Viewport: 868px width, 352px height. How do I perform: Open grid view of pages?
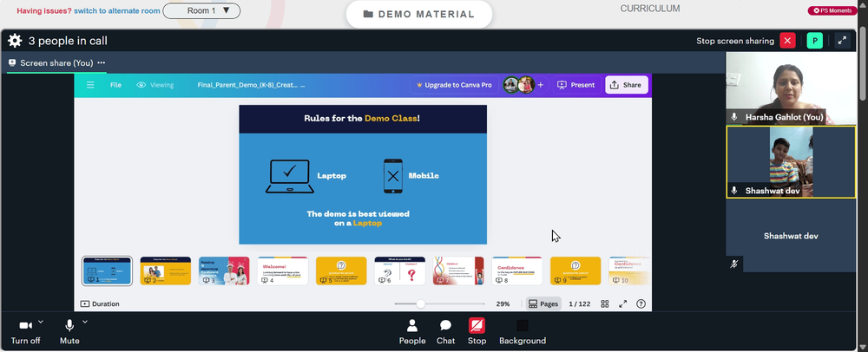(605, 304)
